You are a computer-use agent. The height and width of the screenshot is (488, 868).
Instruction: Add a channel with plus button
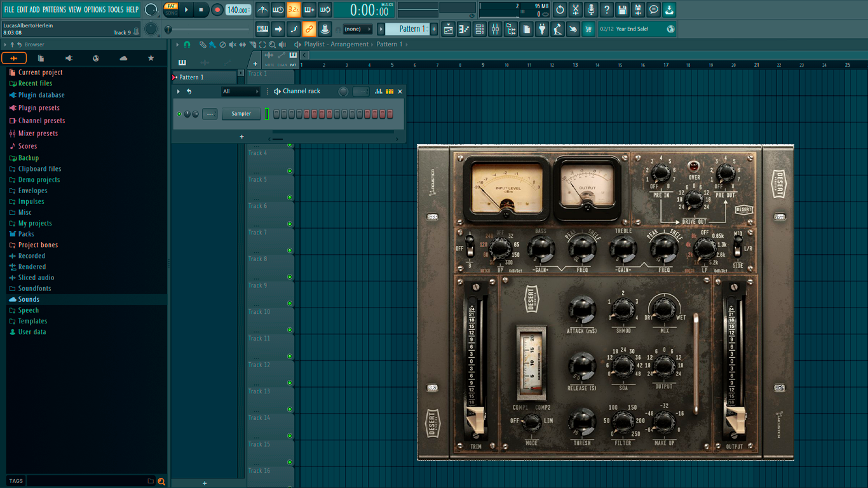click(x=241, y=137)
